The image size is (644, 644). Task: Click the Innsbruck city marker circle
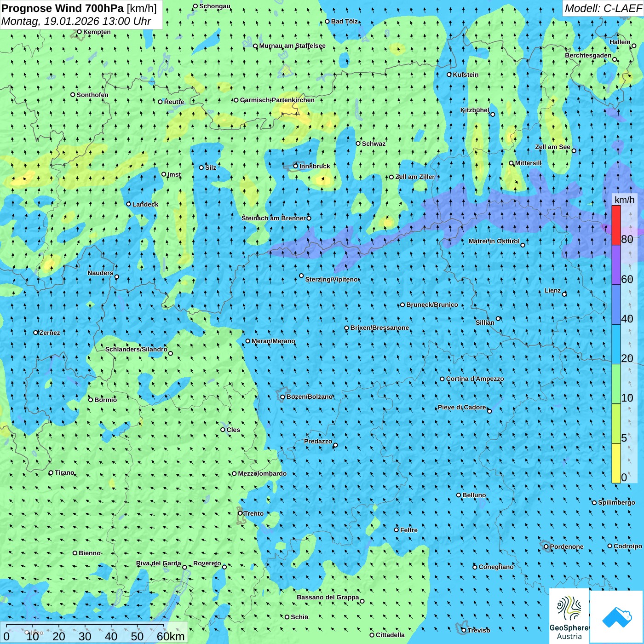296,166
